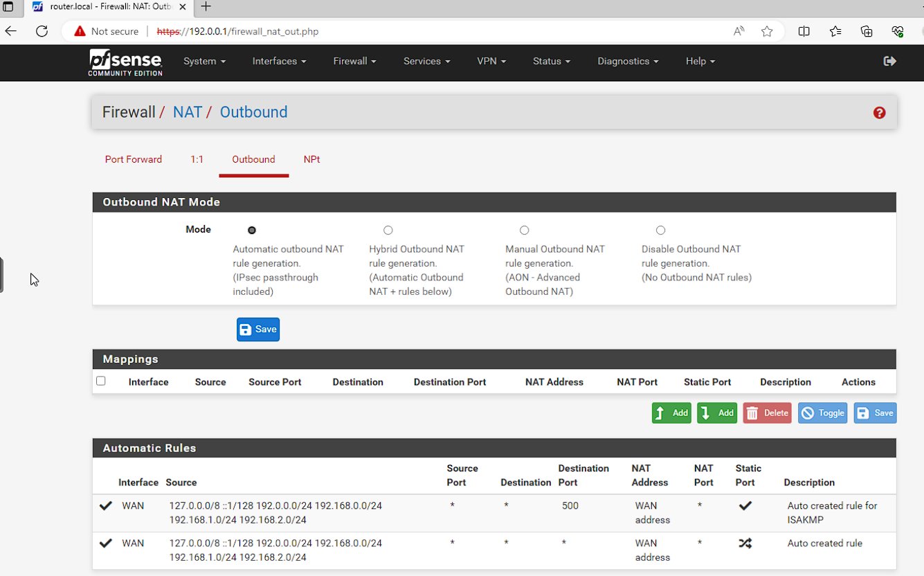Viewport: 924px width, 576px height.
Task: Toggle selected mappings button
Action: tap(823, 413)
